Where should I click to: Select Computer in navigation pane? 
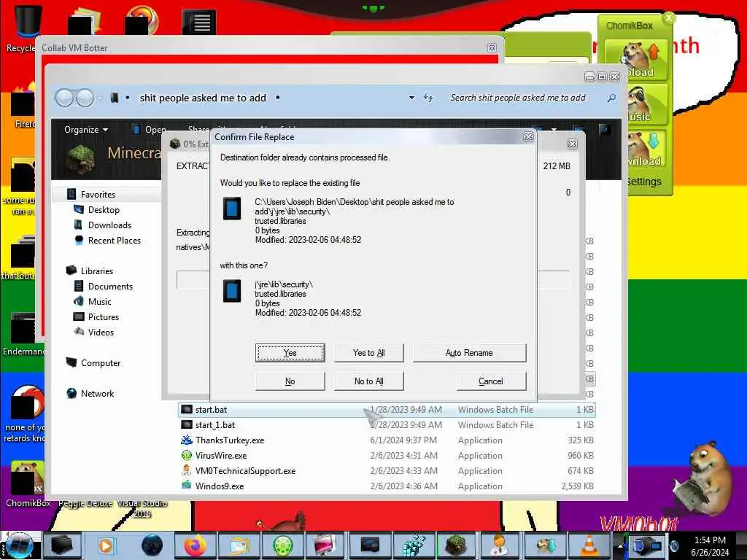pos(101,363)
